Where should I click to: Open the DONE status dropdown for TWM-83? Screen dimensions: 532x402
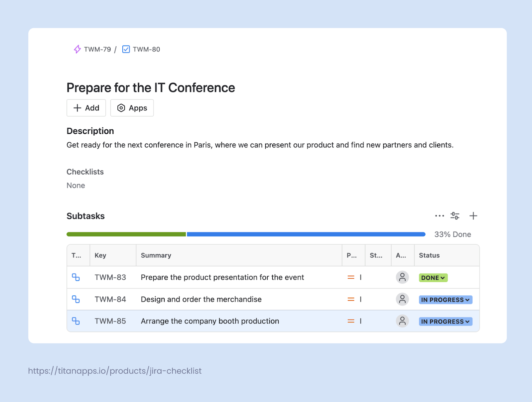433,278
